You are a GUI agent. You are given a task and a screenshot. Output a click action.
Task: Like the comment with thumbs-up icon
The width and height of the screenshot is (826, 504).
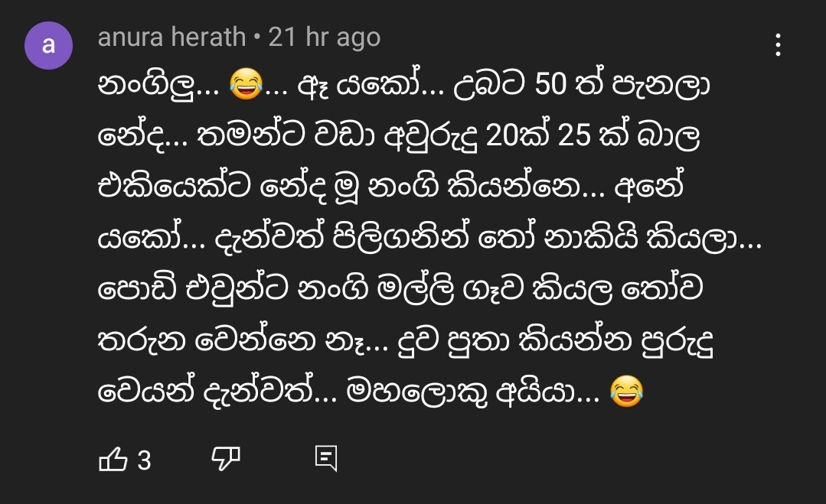pos(113,459)
